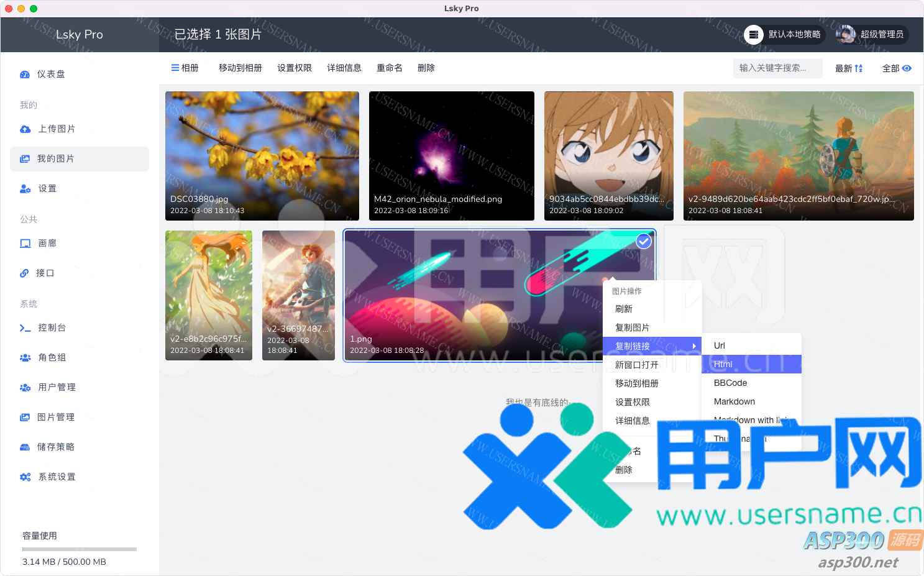
Task: Toggle the eye icon beside 全部
Action: [x=907, y=68]
